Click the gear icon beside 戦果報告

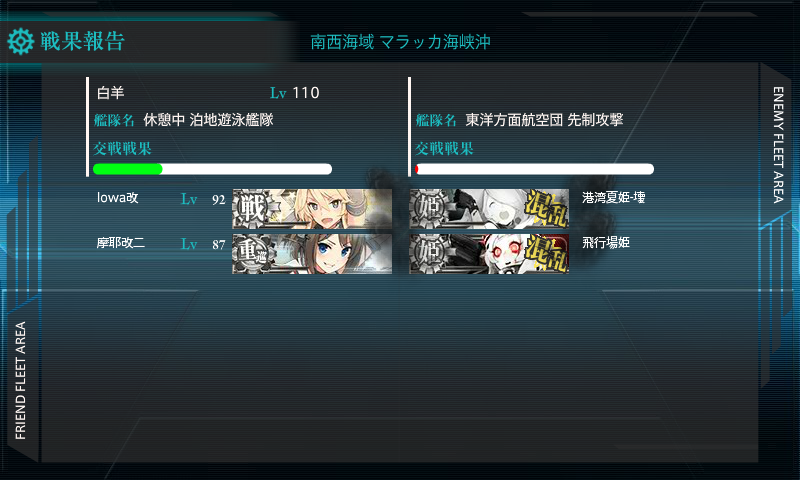(x=20, y=41)
